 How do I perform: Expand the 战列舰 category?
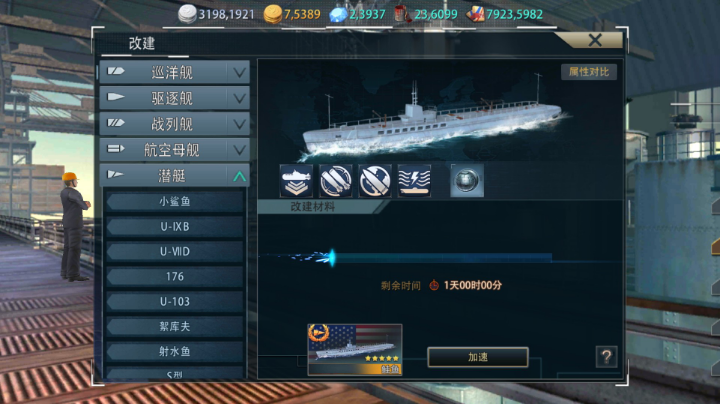[x=174, y=123]
